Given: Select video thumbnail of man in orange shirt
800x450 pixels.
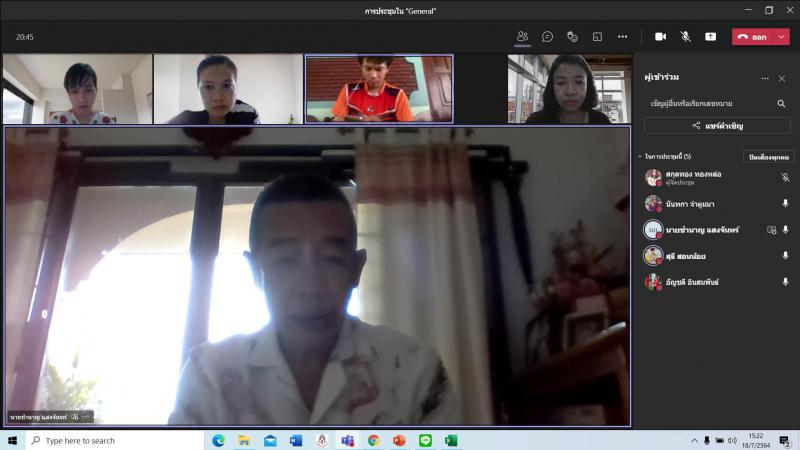Looking at the screenshot, I should click(379, 89).
